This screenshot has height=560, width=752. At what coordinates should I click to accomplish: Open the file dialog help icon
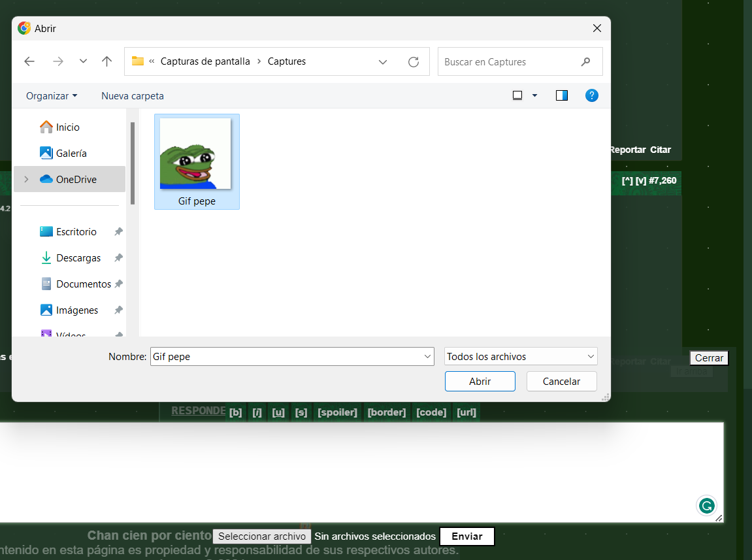point(591,95)
